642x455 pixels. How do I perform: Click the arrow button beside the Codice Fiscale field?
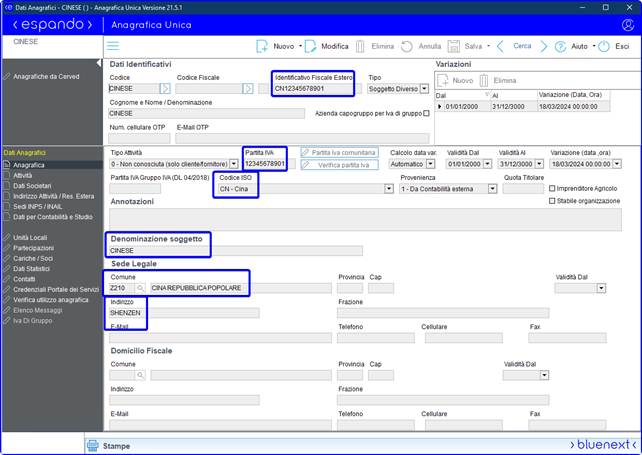[248, 88]
